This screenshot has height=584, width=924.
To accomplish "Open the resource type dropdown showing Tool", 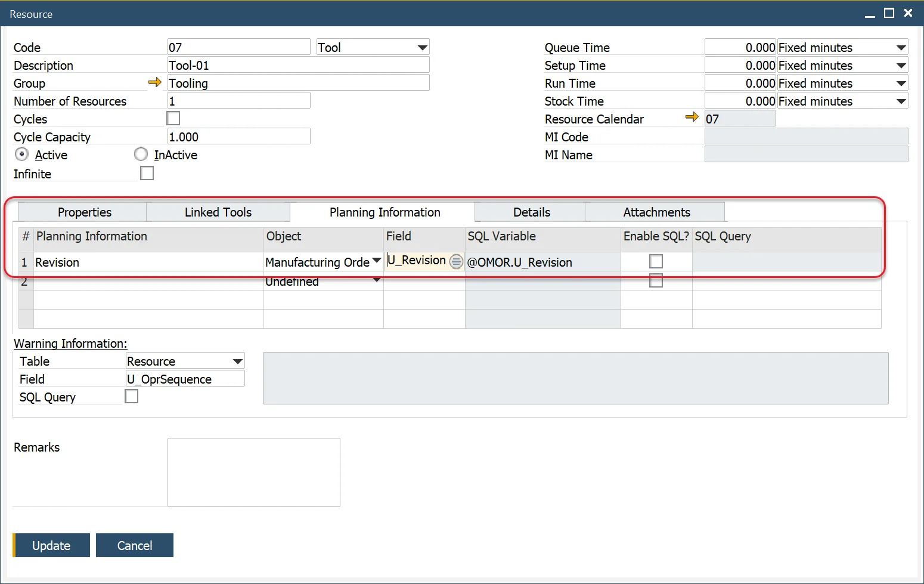I will click(x=422, y=47).
